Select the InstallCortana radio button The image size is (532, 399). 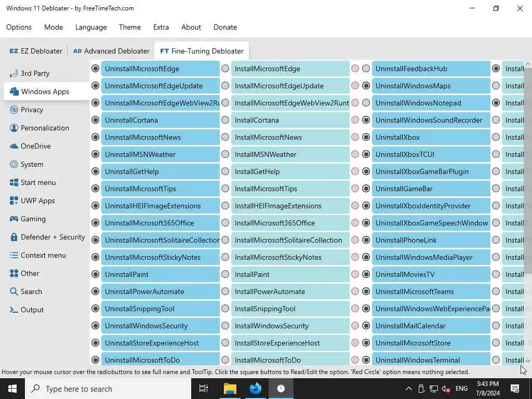click(225, 120)
